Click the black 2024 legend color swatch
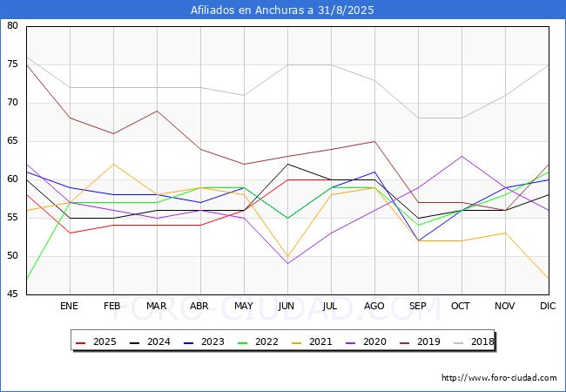This screenshot has width=566, height=392. point(135,342)
